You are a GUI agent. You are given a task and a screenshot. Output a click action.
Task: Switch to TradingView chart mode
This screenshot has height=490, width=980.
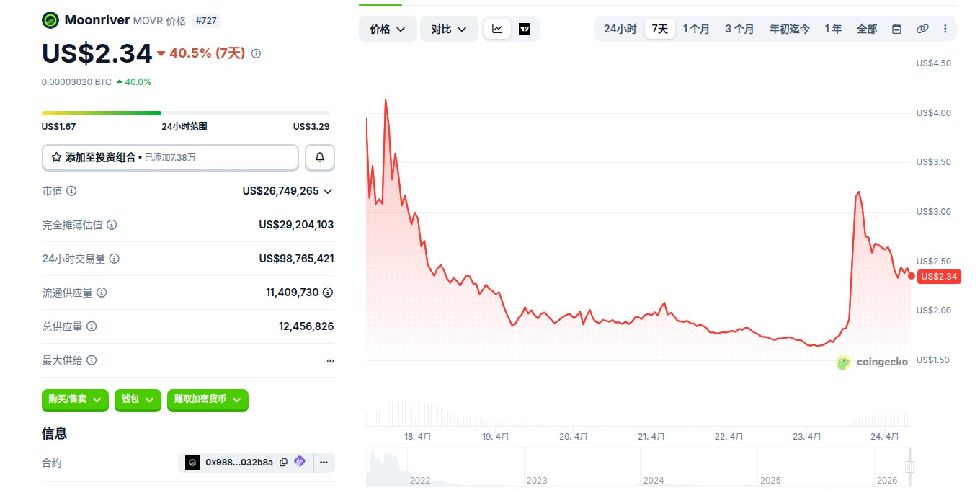point(525,29)
